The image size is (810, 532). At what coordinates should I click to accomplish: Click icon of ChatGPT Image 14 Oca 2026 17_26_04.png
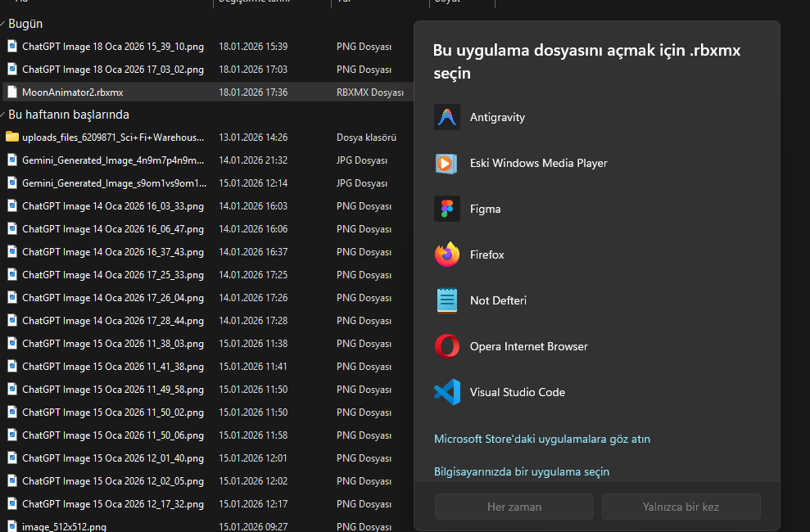(12, 297)
